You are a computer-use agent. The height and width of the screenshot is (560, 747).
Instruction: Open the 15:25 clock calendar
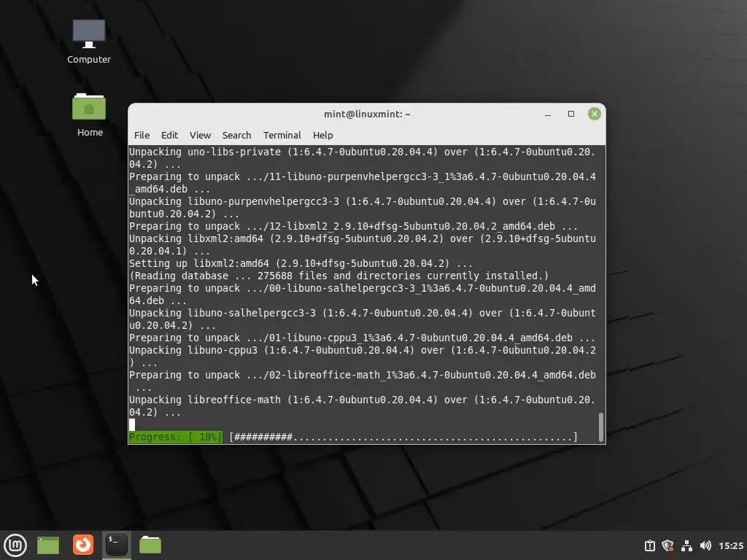(731, 545)
